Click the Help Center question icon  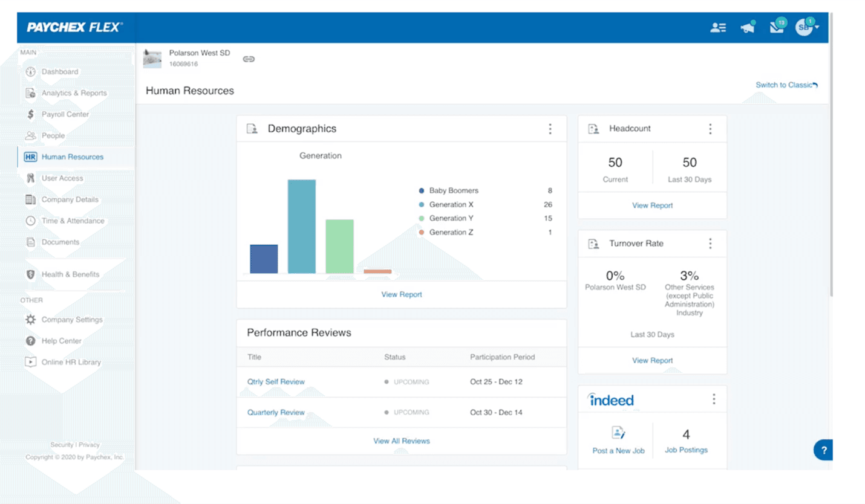[x=31, y=341]
